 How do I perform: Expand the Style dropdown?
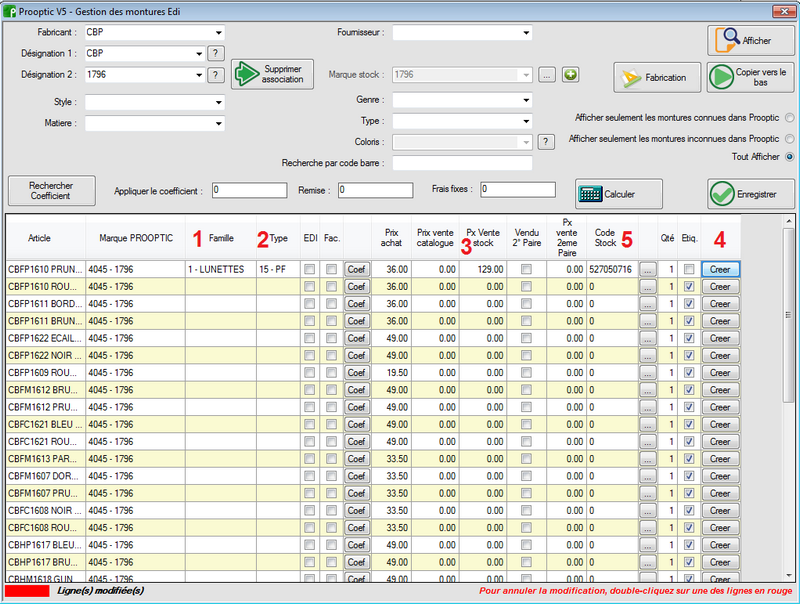(218, 103)
